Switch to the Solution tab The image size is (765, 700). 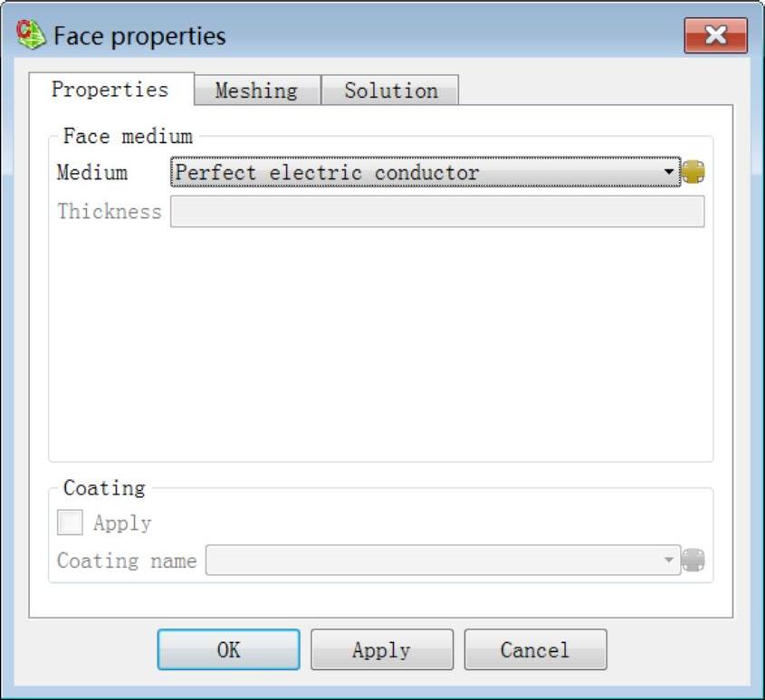point(390,91)
